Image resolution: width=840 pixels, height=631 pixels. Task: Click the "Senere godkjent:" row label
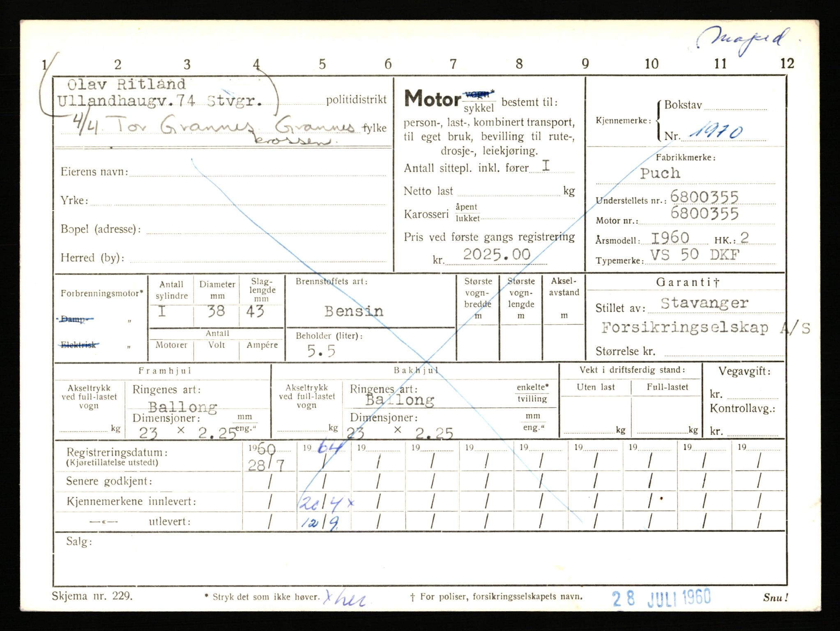pyautogui.click(x=109, y=481)
